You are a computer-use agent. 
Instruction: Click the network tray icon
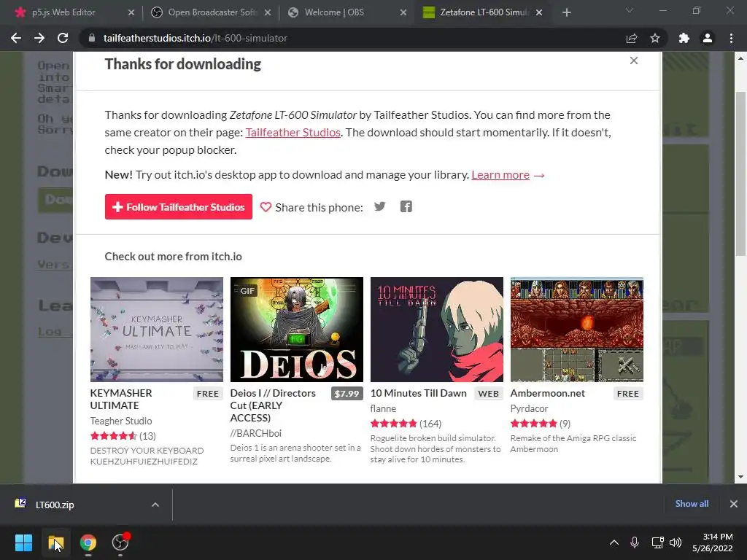tap(657, 542)
